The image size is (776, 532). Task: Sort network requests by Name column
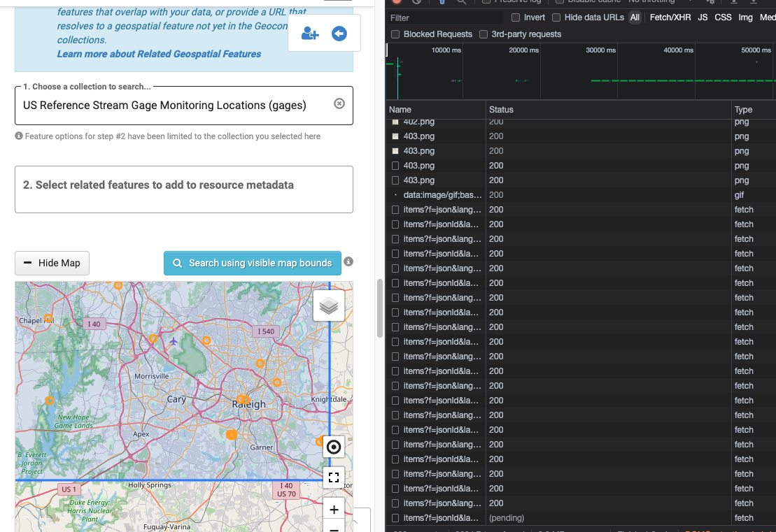point(435,109)
